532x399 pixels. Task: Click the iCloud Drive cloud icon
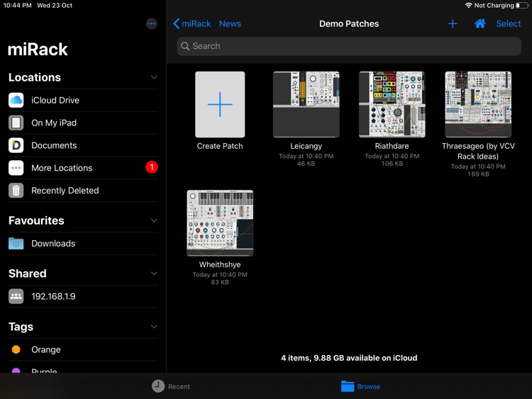(x=16, y=100)
